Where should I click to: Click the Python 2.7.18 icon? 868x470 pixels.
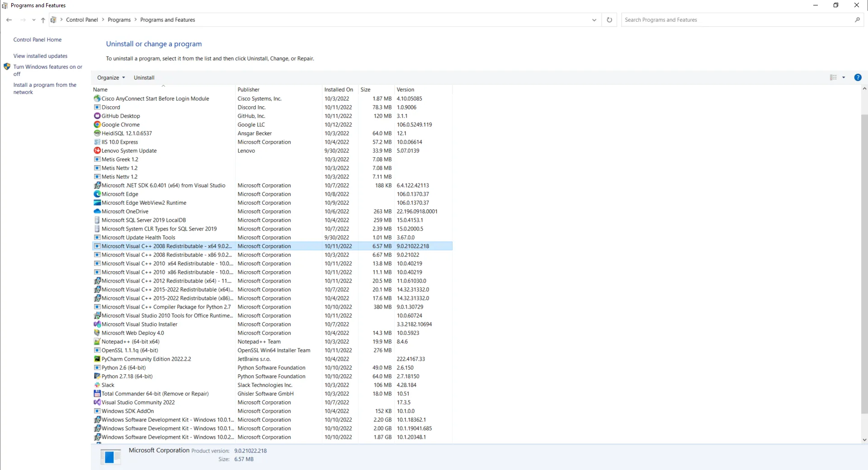97,376
